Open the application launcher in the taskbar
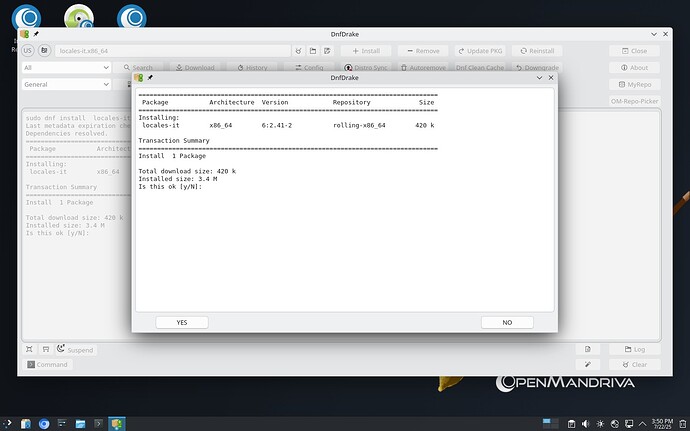The width and height of the screenshot is (690, 431). pos(7,424)
